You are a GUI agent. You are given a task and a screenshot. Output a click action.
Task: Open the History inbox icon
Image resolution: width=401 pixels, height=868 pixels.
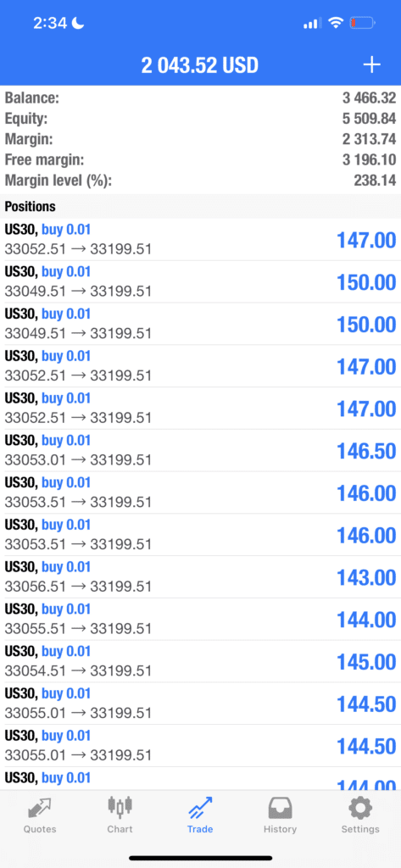tap(280, 808)
